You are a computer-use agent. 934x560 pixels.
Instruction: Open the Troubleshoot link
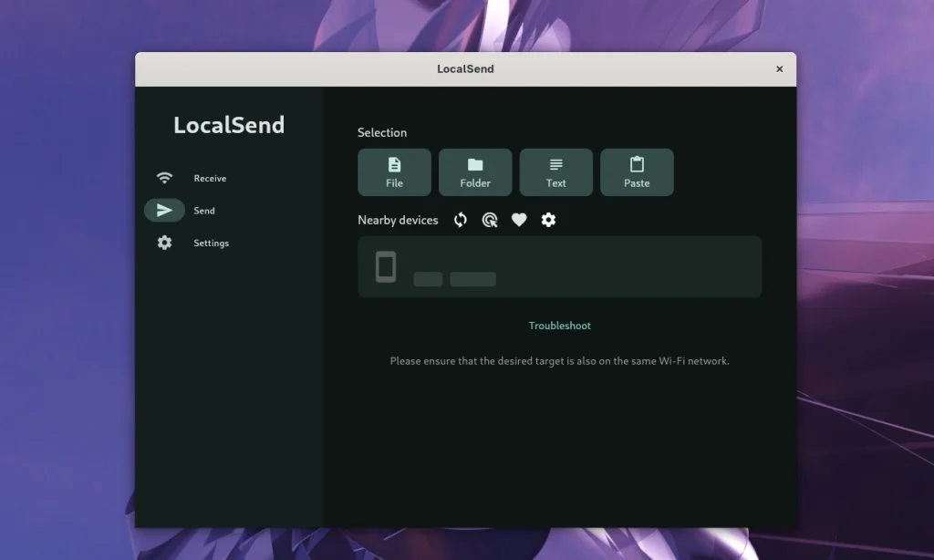click(559, 325)
